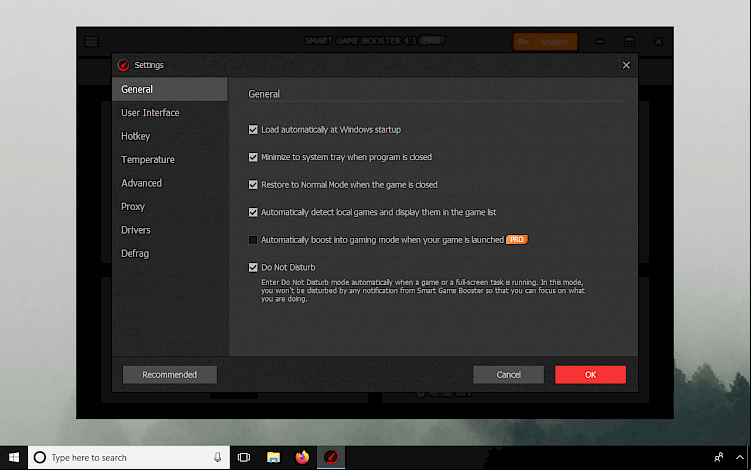This screenshot has height=470, width=751.
Task: Open the Windows Start menu
Action: pyautogui.click(x=14, y=458)
